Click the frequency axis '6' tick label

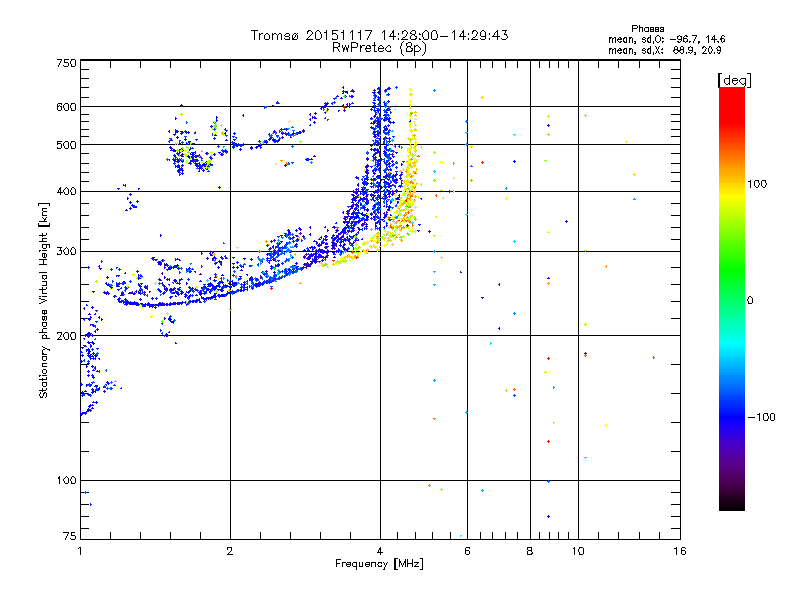(x=467, y=551)
